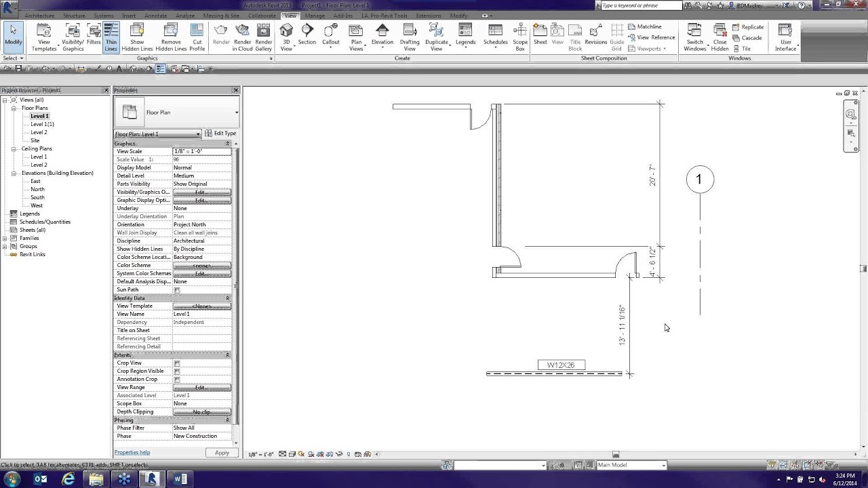The image size is (868, 488).
Task: Click the Apply button
Action: click(222, 453)
